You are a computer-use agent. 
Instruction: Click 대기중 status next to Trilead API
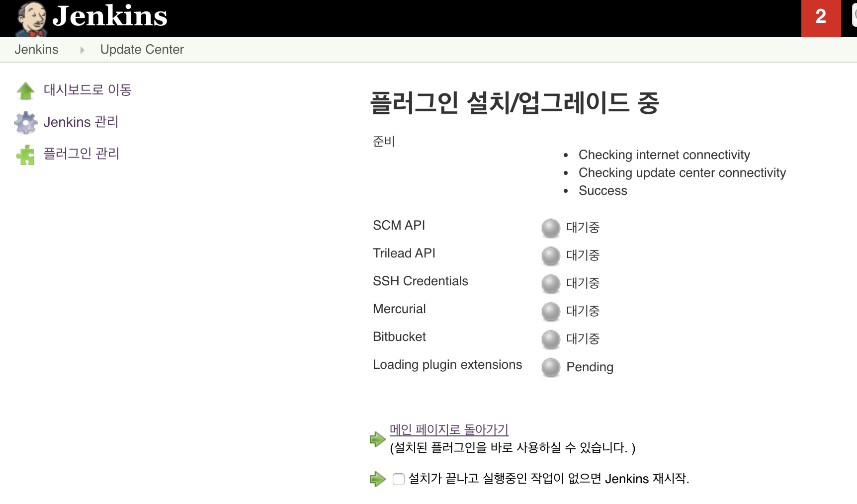(583, 255)
